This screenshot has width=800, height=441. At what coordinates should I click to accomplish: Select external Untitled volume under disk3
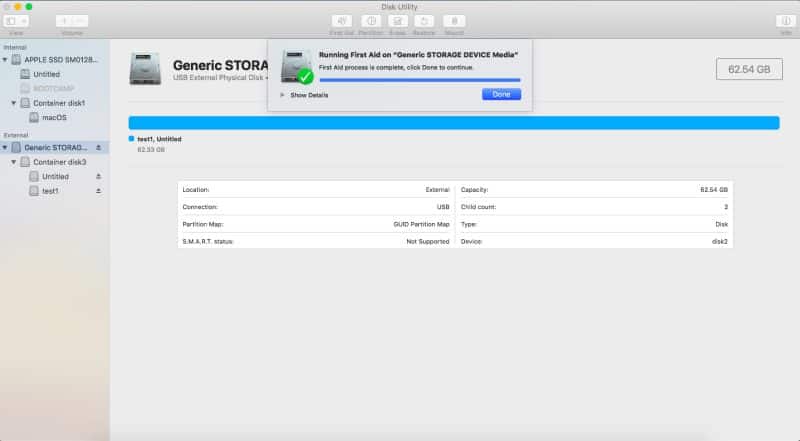tap(55, 176)
